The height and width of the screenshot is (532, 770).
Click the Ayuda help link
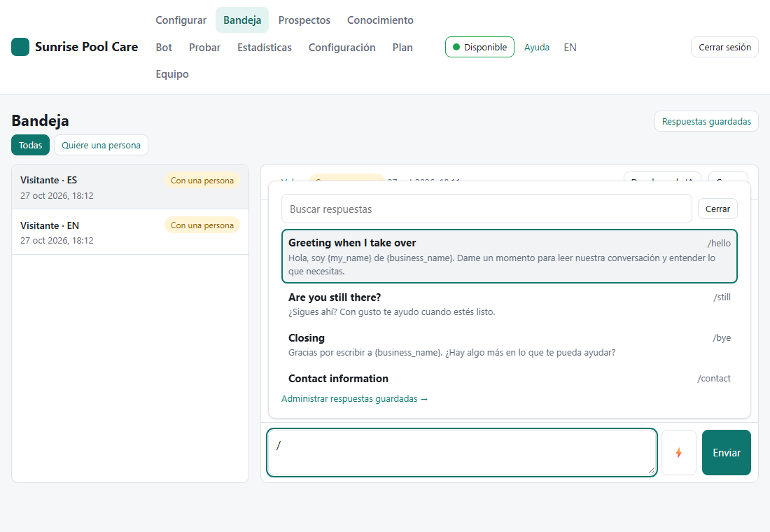(x=536, y=48)
